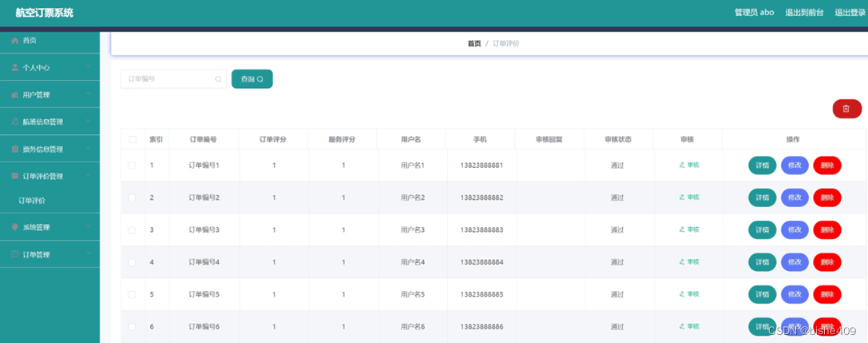Open 详情 for 订单编号2

(763, 197)
